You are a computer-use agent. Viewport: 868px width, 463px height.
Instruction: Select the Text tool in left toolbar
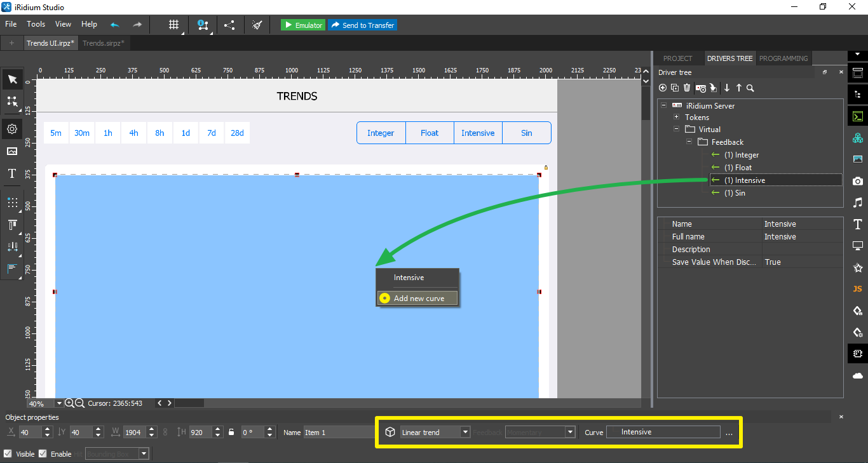click(x=12, y=173)
